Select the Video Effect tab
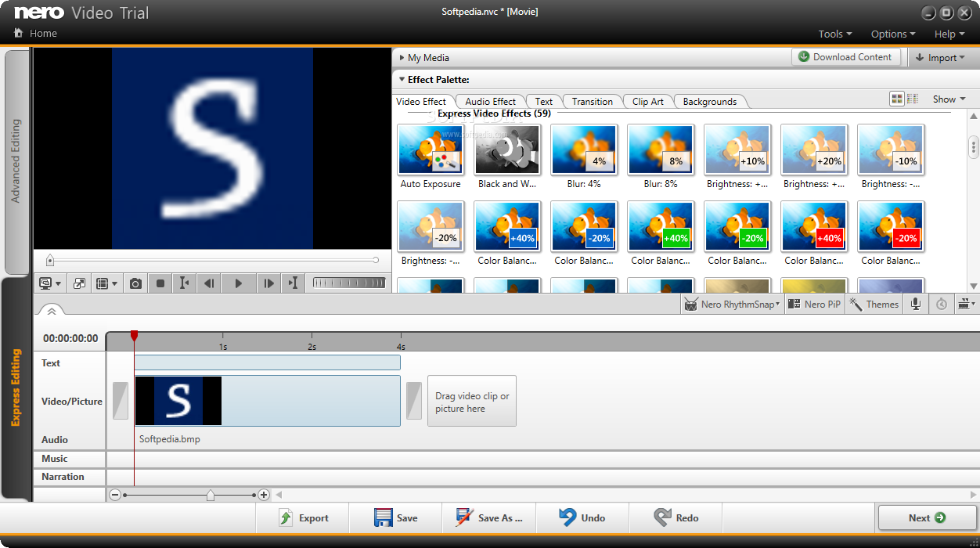 coord(421,101)
